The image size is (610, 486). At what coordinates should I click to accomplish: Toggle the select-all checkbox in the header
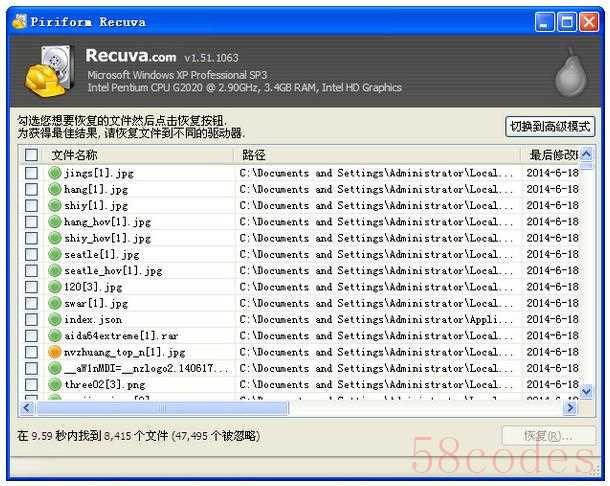click(31, 155)
